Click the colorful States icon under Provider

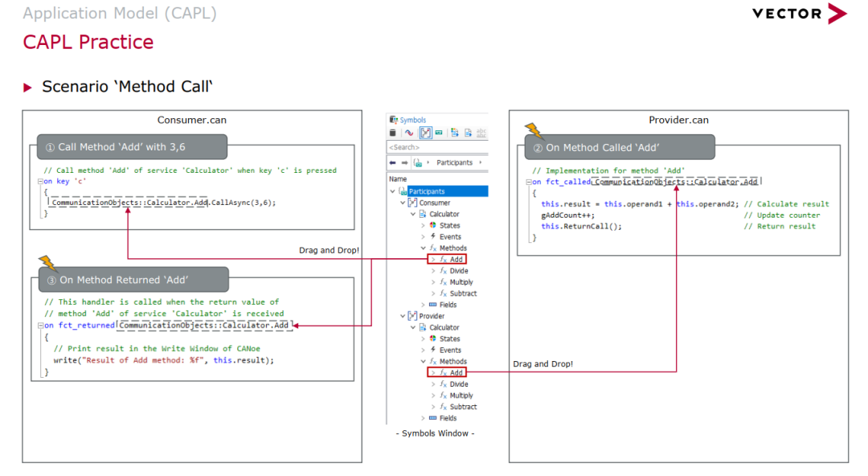[x=433, y=339]
